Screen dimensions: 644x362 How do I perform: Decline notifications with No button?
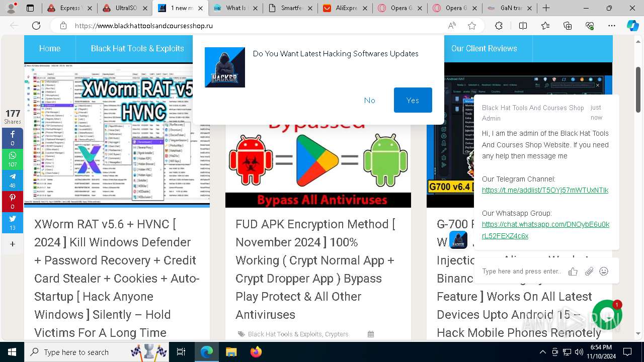[370, 100]
